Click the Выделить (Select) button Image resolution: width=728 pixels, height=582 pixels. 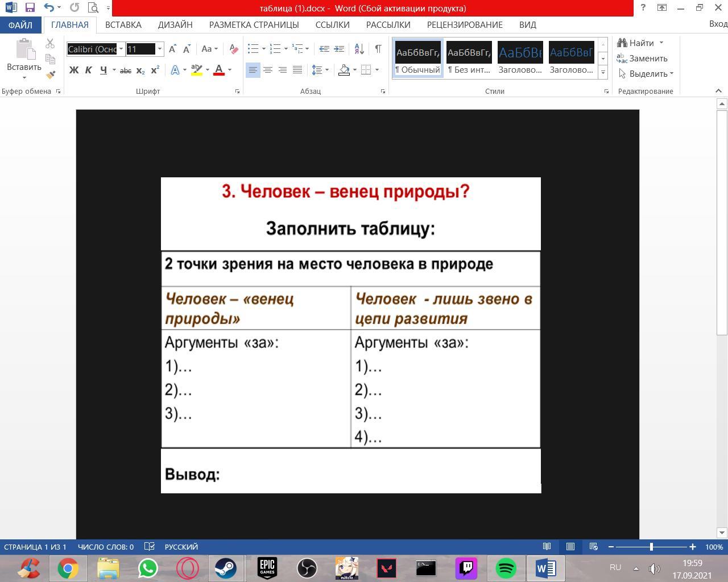pyautogui.click(x=646, y=73)
